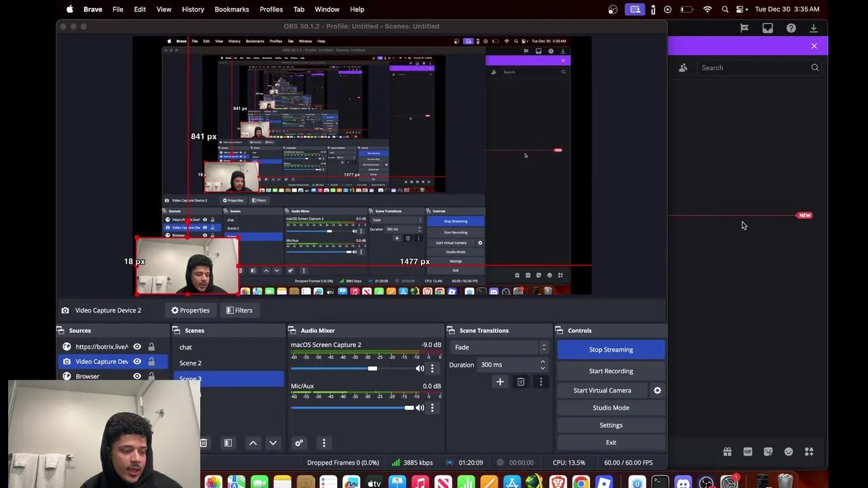
Task: Lock the Video Capture Device source
Action: [151, 361]
